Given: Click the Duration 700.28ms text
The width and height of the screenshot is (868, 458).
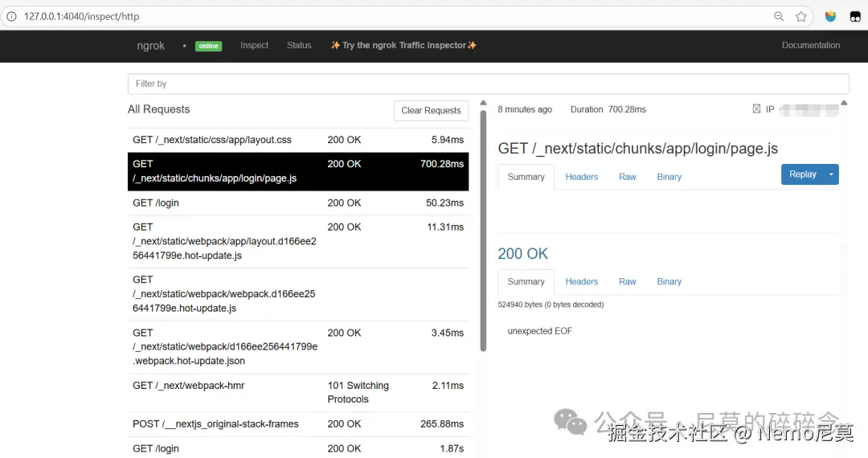Looking at the screenshot, I should (x=608, y=109).
